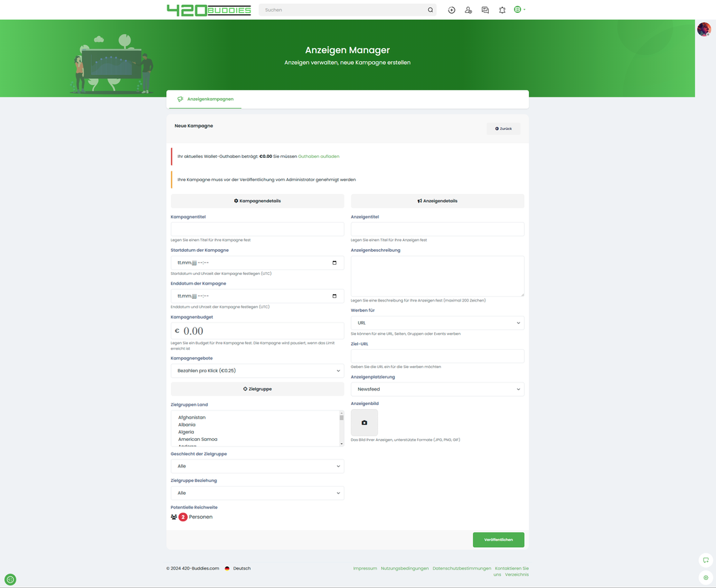Open friend requests icon in top bar
Image resolution: width=716 pixels, height=588 pixels.
[468, 10]
